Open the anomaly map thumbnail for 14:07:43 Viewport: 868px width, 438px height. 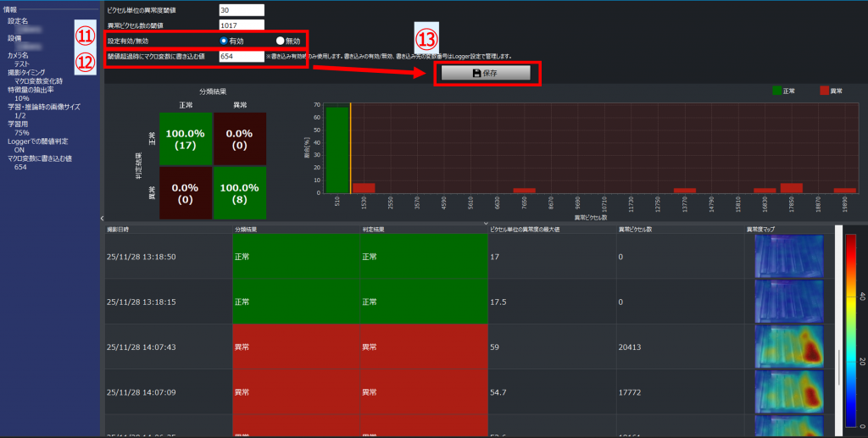point(787,347)
